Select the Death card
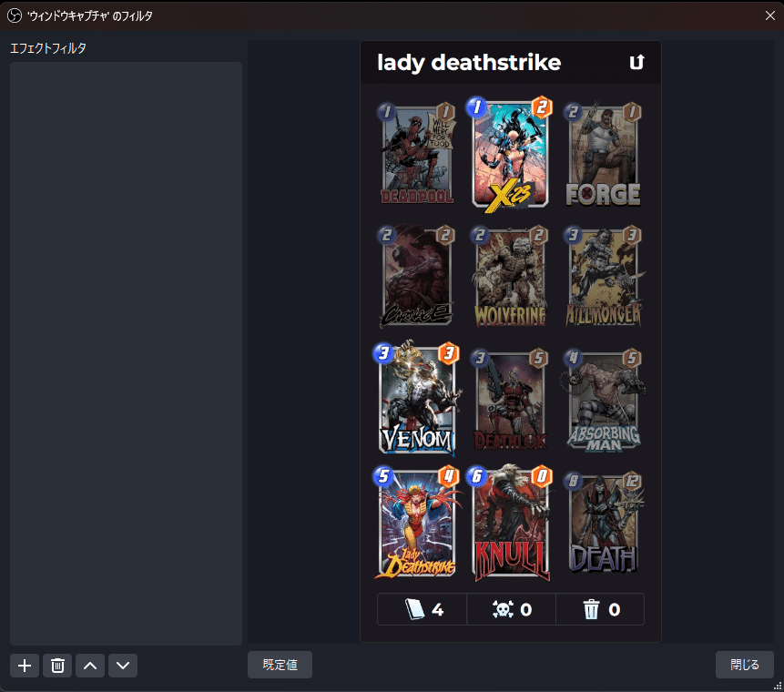 [x=603, y=523]
